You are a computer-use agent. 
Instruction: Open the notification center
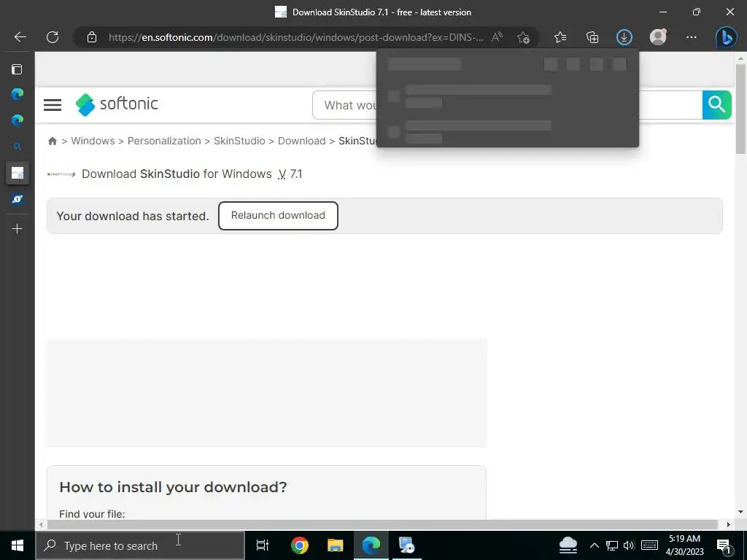724,545
